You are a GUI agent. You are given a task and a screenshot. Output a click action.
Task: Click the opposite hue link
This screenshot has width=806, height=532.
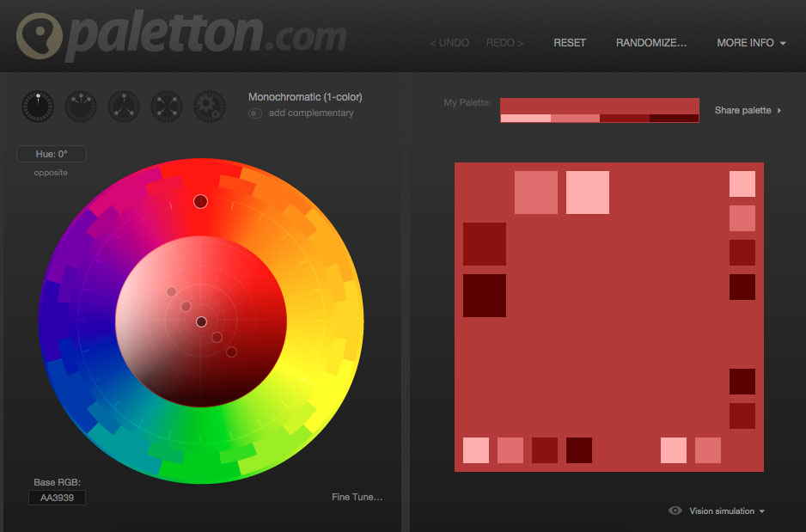51,173
